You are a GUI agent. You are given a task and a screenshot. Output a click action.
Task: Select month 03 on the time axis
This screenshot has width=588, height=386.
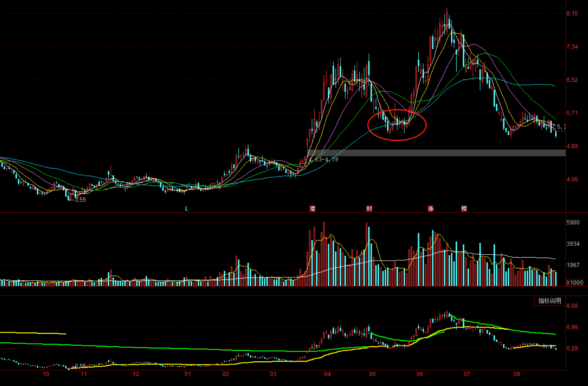(273, 374)
